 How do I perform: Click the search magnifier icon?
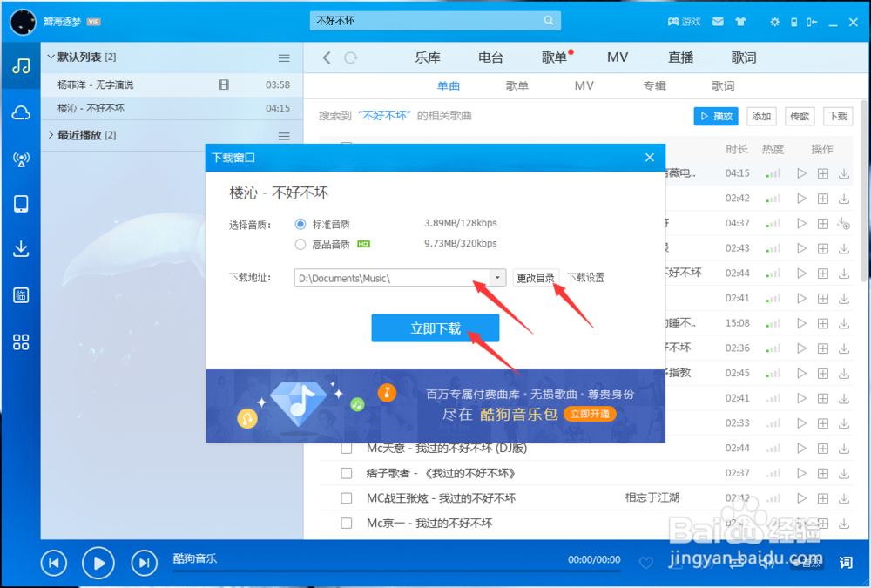pyautogui.click(x=548, y=21)
